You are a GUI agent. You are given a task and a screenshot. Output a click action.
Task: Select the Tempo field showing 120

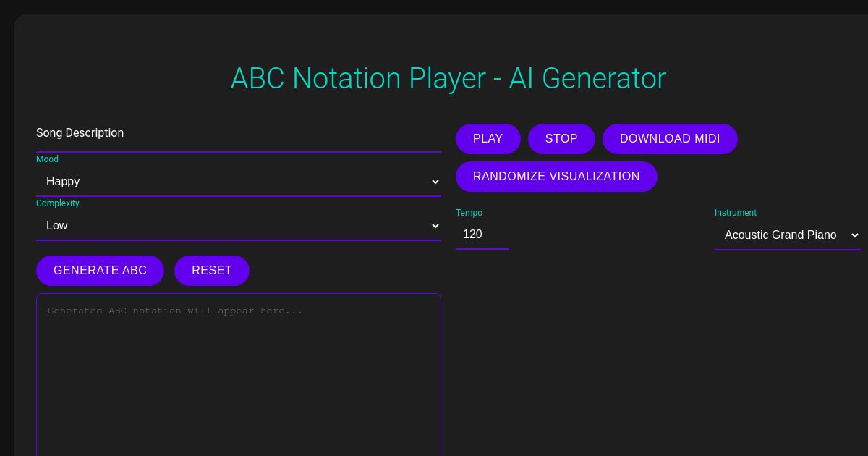pos(482,235)
